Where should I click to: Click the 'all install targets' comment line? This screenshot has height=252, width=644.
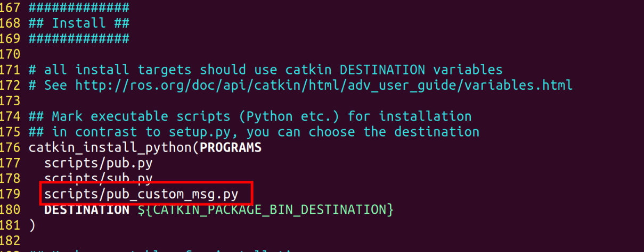(x=266, y=70)
